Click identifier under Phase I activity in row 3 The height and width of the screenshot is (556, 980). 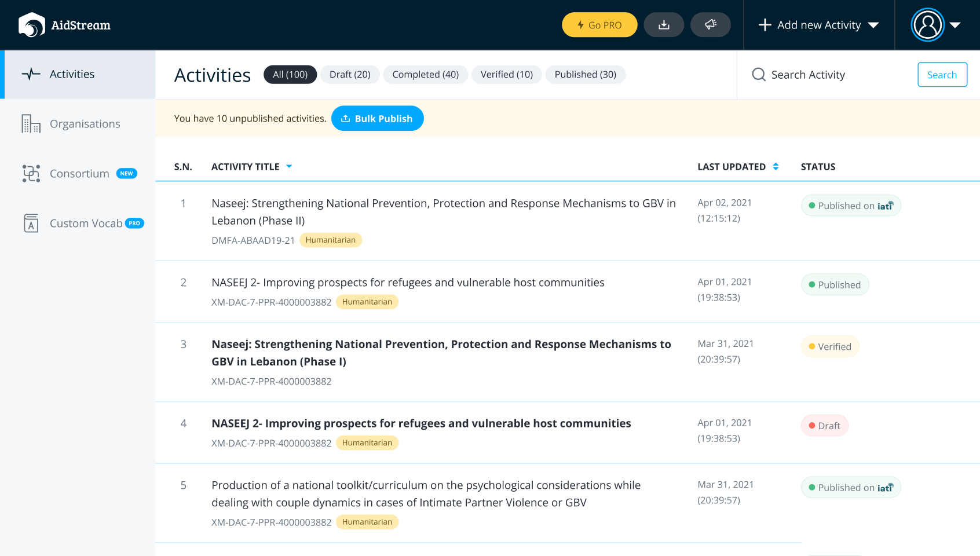coord(272,381)
